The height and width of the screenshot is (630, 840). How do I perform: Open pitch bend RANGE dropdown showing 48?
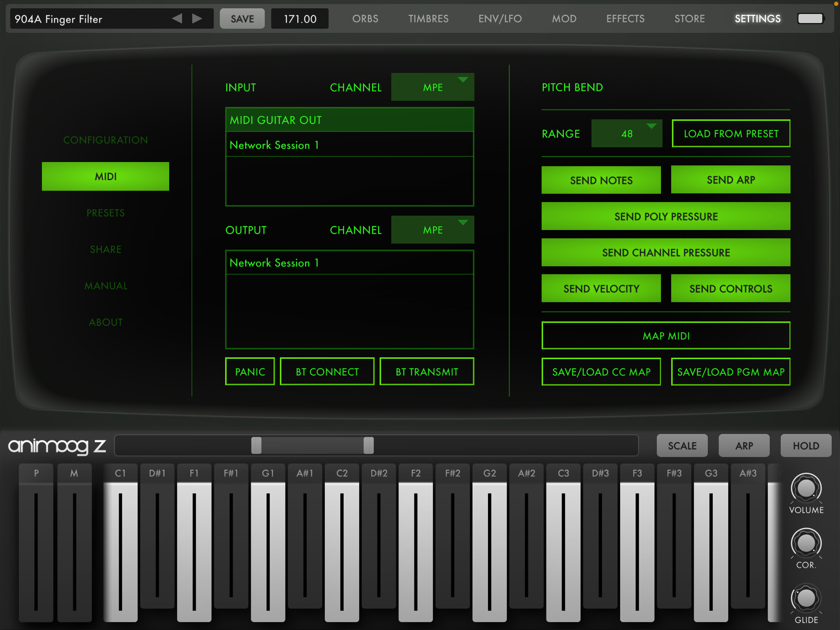(x=627, y=133)
